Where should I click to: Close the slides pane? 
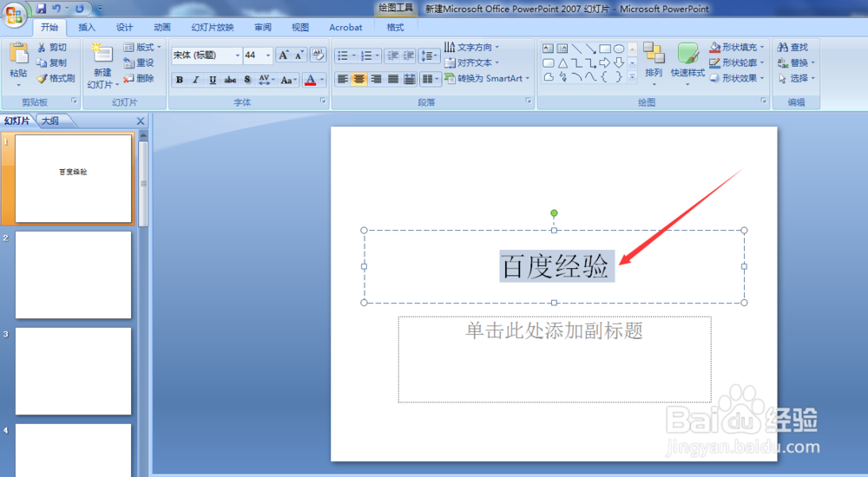click(140, 121)
